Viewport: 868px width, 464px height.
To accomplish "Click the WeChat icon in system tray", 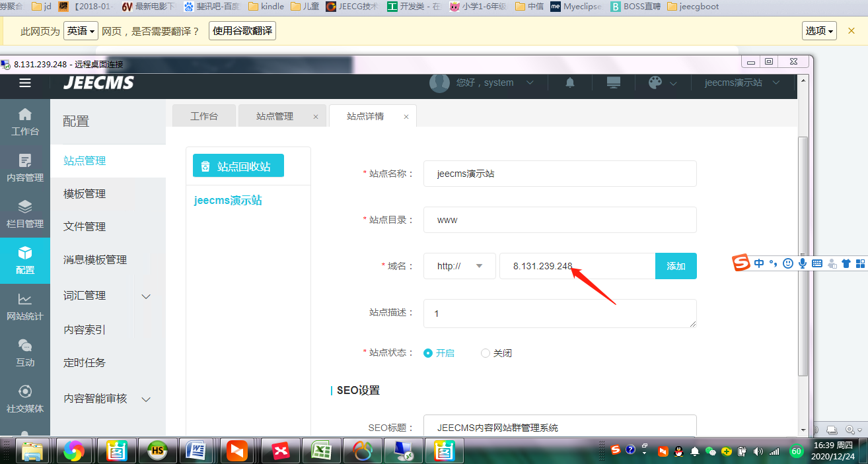I will pos(711,451).
